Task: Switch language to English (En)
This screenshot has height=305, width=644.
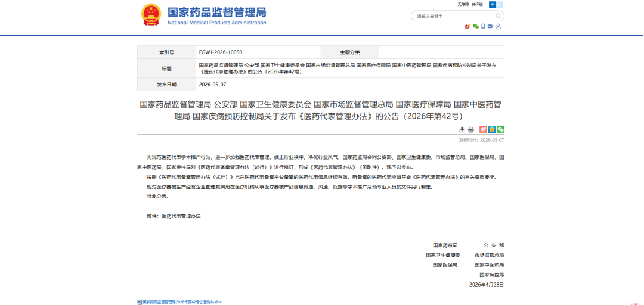Action: (499, 5)
